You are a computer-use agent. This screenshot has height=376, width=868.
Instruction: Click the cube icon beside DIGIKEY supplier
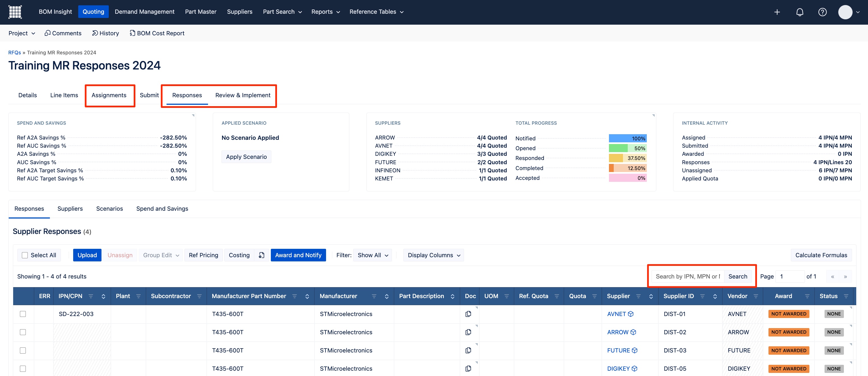(x=634, y=369)
